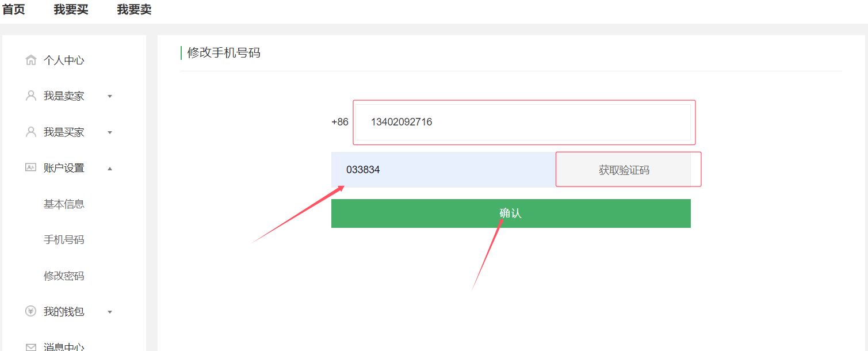Viewport: 868px width, 351px height.
Task: Expand the 我是买家 dropdown arrow
Action: coord(110,132)
